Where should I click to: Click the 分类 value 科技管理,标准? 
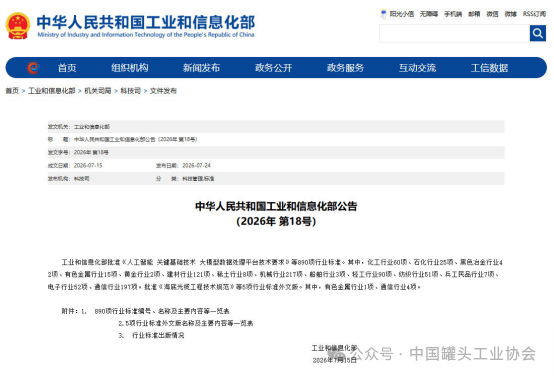tap(198, 178)
